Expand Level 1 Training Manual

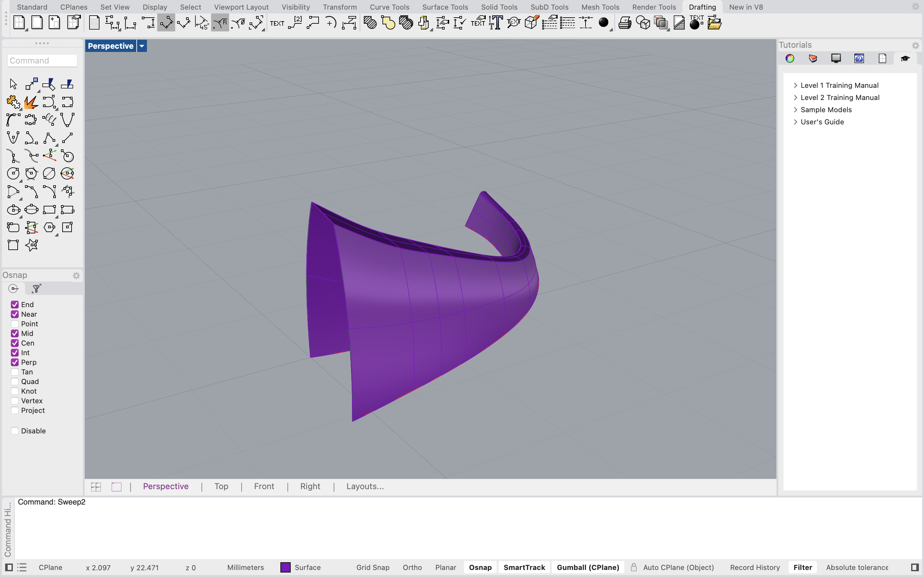tap(796, 85)
